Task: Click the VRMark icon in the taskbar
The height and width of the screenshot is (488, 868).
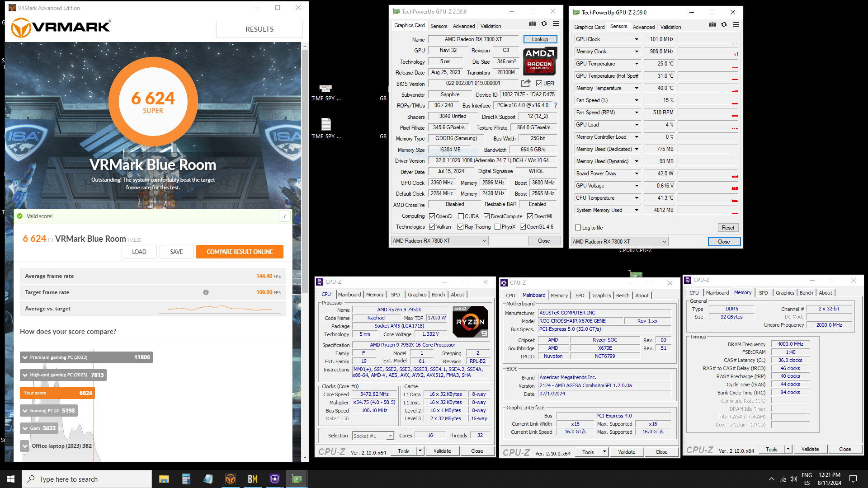Action: pos(231,479)
